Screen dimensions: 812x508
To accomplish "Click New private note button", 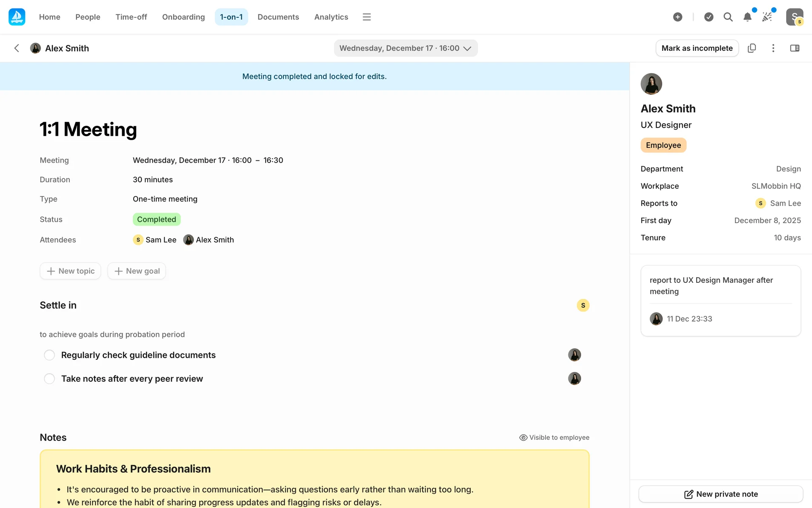I will [721, 494].
